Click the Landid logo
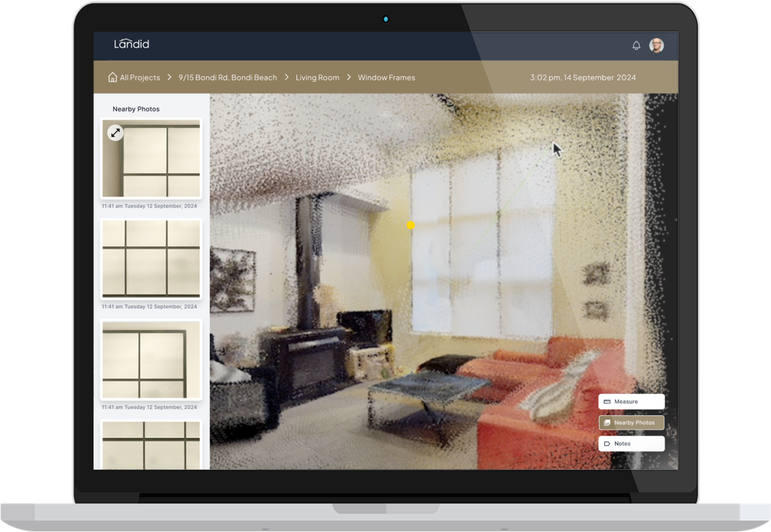Image resolution: width=771 pixels, height=532 pixels. coord(132,44)
